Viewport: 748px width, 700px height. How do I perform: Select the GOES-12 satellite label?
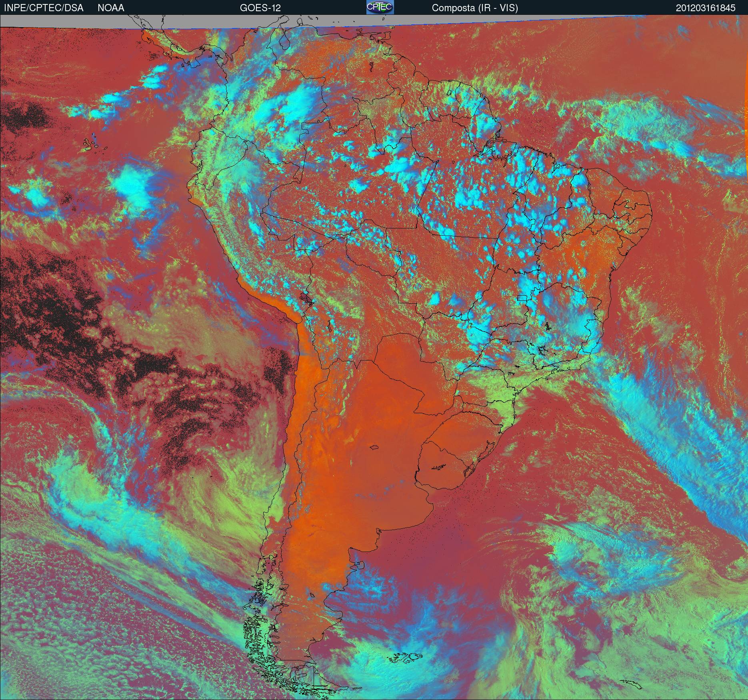(260, 8)
